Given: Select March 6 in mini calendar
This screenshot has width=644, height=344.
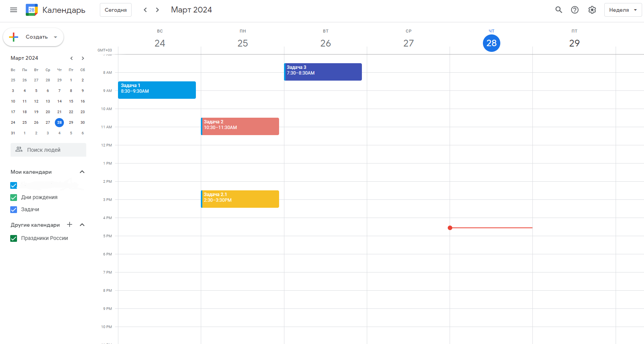Looking at the screenshot, I should [48, 91].
